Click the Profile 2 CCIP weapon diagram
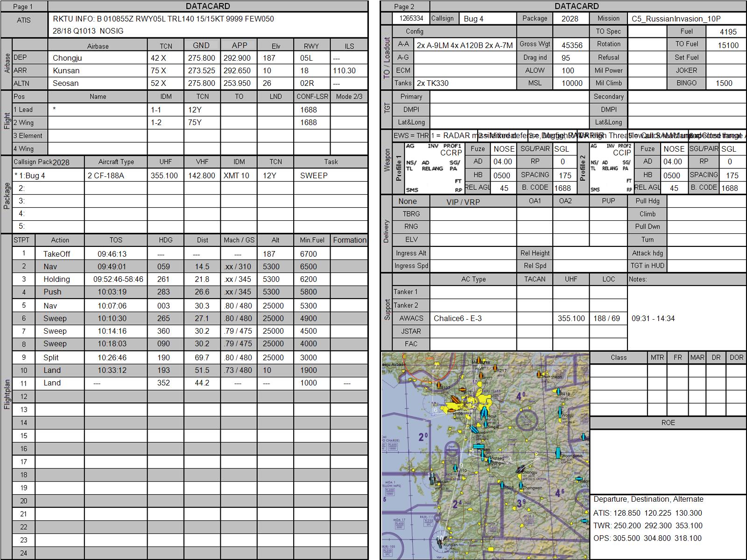The width and height of the screenshot is (747, 560). pyautogui.click(x=610, y=168)
